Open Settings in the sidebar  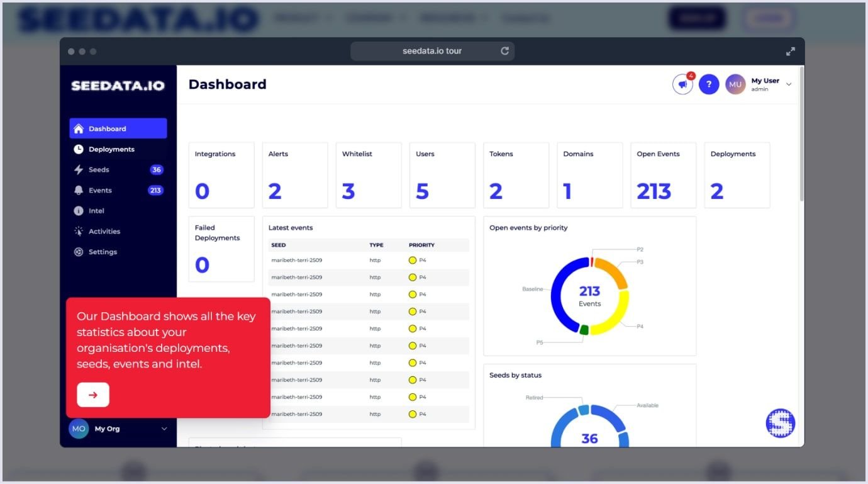point(118,252)
